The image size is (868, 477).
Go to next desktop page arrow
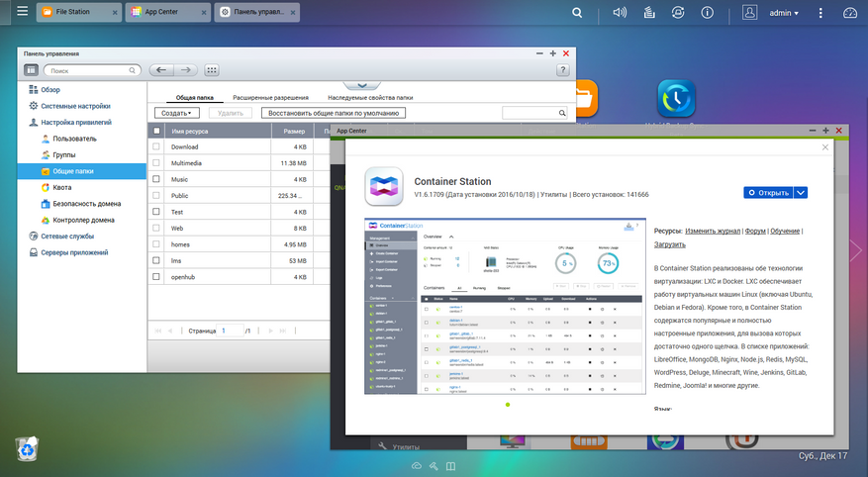[856, 250]
